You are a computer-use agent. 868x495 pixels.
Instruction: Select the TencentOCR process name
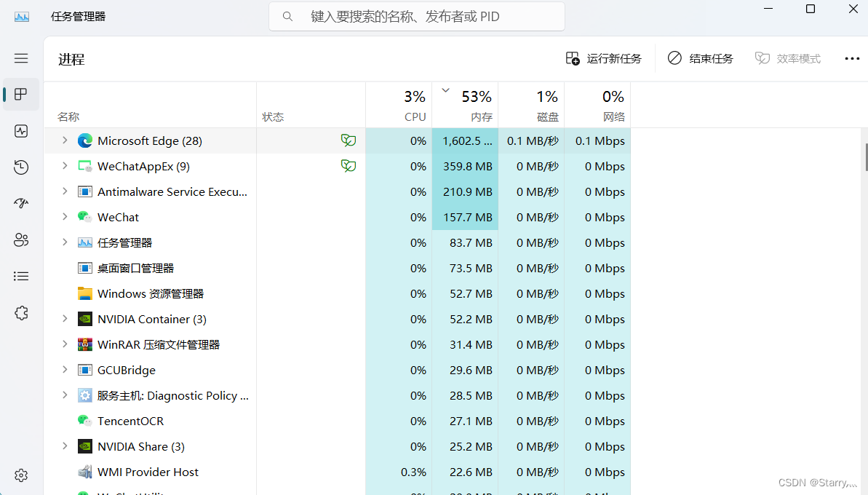pyautogui.click(x=131, y=421)
